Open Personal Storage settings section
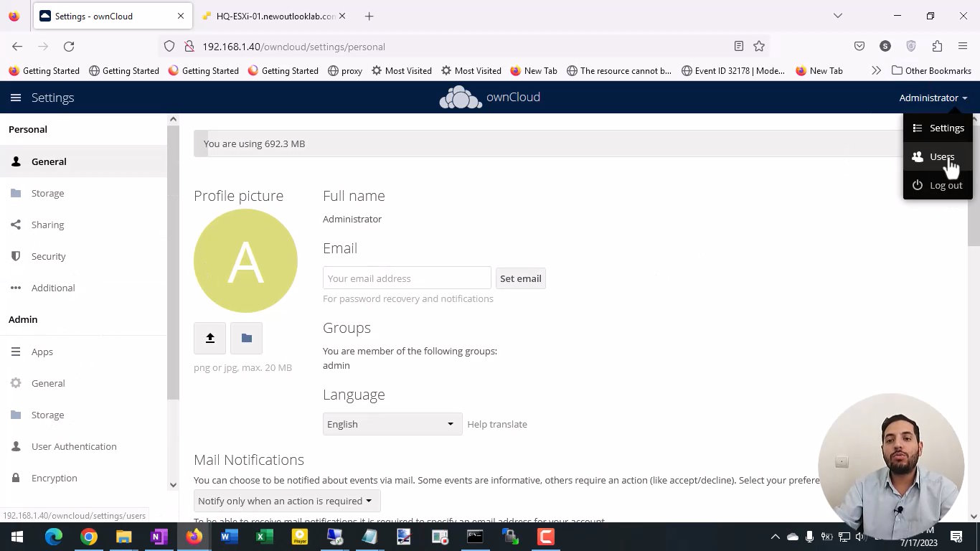Viewport: 980px width, 551px height. pos(83,193)
